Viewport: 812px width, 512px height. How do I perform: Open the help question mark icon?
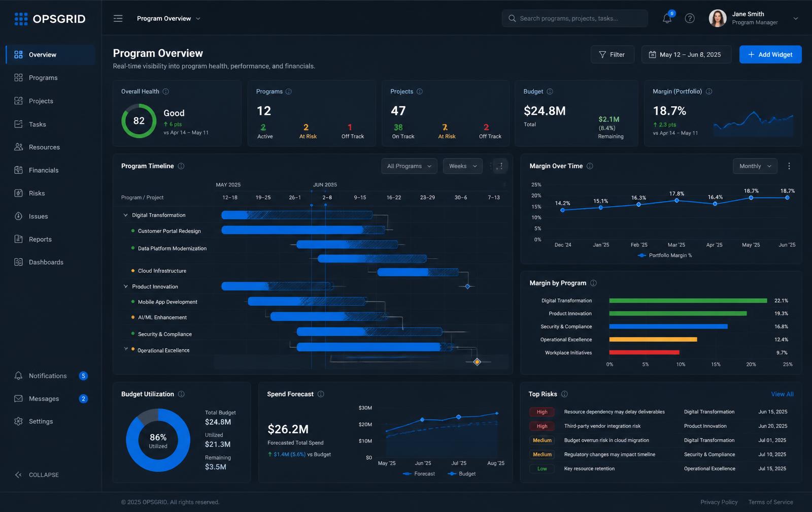pyautogui.click(x=690, y=18)
